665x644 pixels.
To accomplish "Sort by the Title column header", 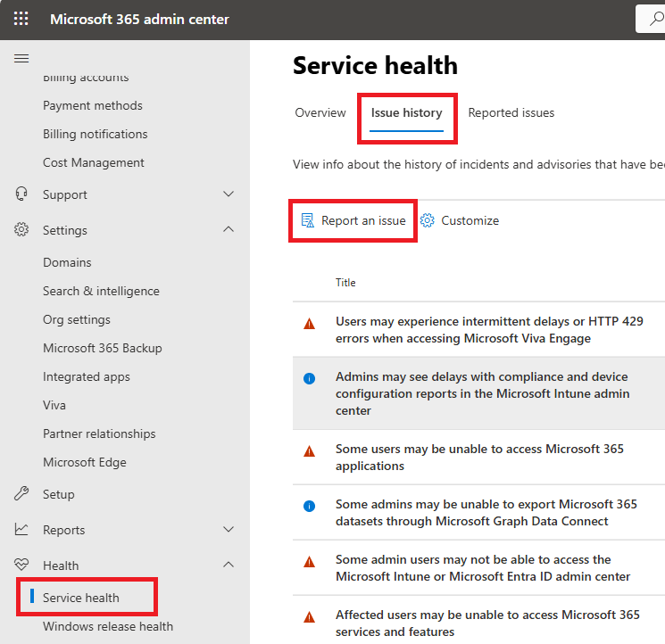I will (x=345, y=283).
